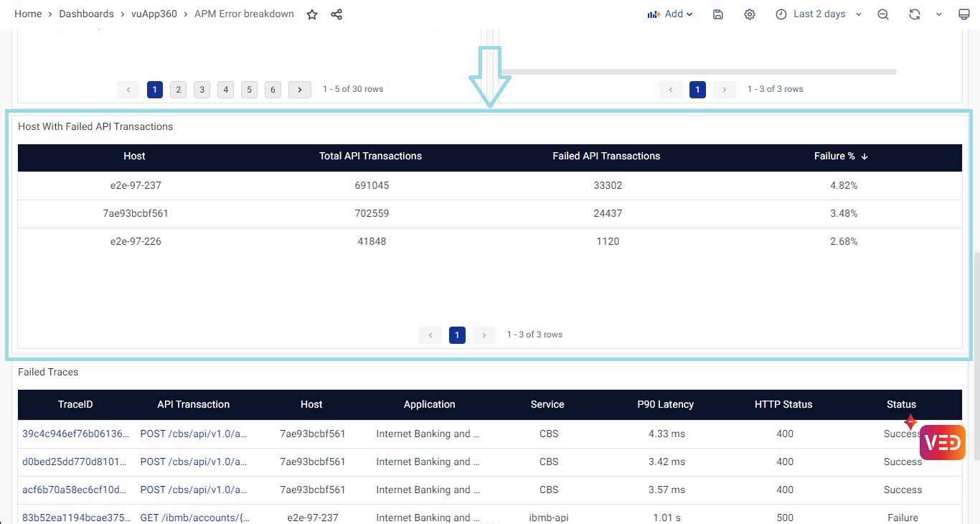This screenshot has height=524, width=980.
Task: Save the dashboard using the disk icon
Action: (x=718, y=14)
